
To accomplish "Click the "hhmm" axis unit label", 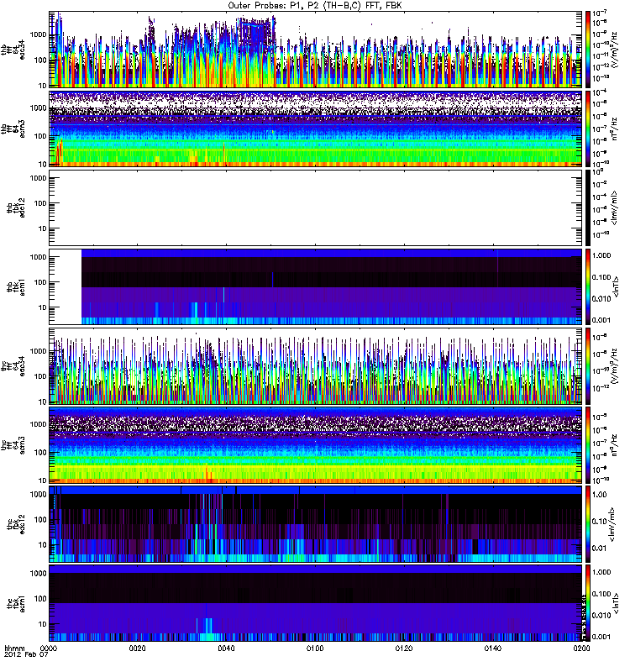I will 15,648.
